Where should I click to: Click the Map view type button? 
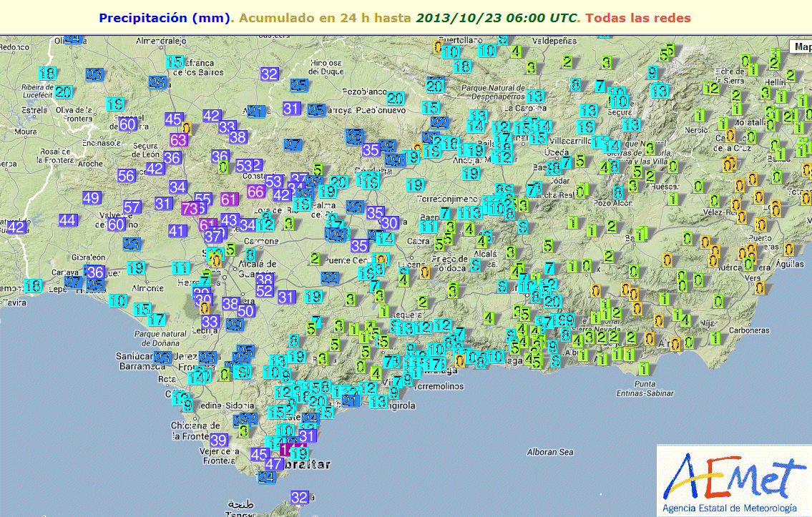click(x=801, y=46)
